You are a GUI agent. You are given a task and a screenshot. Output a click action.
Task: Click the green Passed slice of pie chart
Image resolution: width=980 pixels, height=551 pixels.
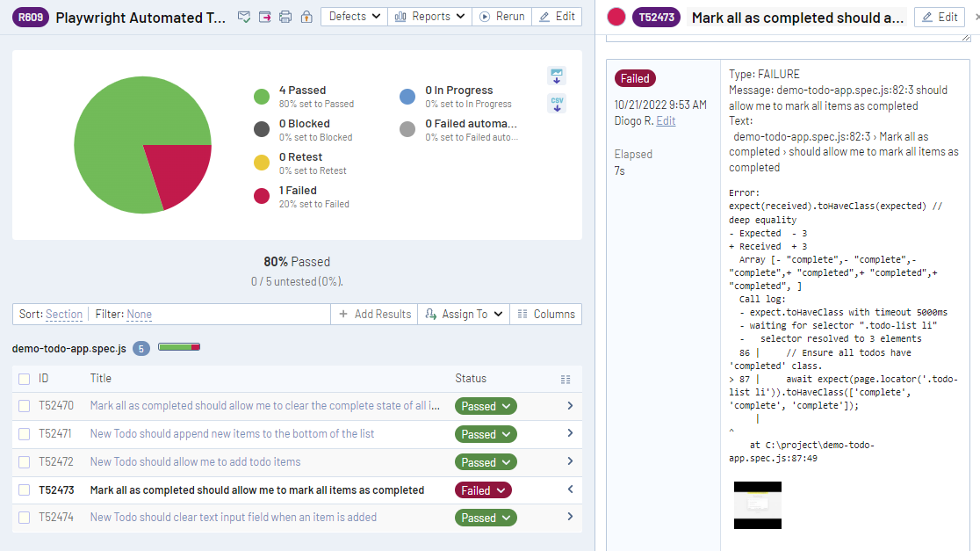click(x=123, y=123)
